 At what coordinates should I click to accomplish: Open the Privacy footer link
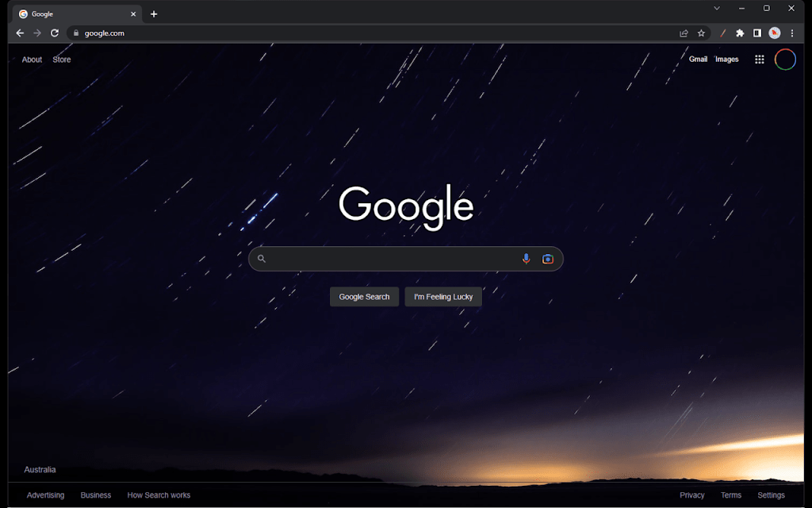[x=691, y=495]
